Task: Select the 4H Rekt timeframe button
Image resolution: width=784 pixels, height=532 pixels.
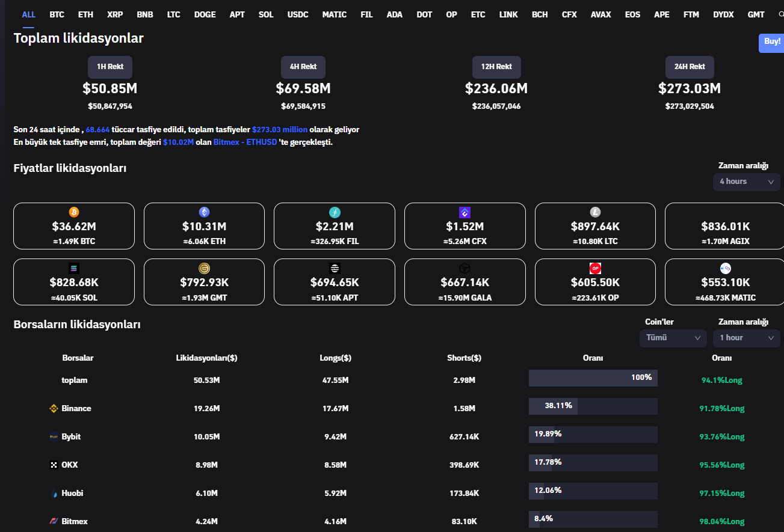Action: pos(303,67)
